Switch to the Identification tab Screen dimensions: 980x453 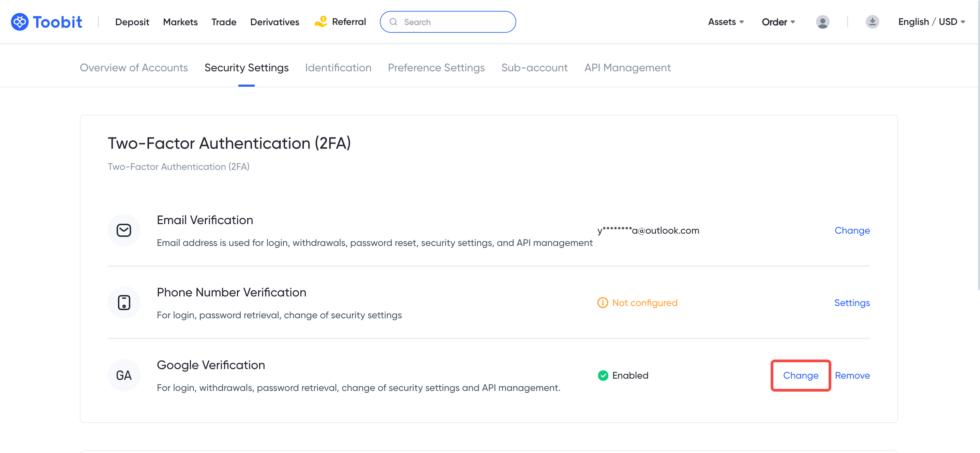coord(338,68)
